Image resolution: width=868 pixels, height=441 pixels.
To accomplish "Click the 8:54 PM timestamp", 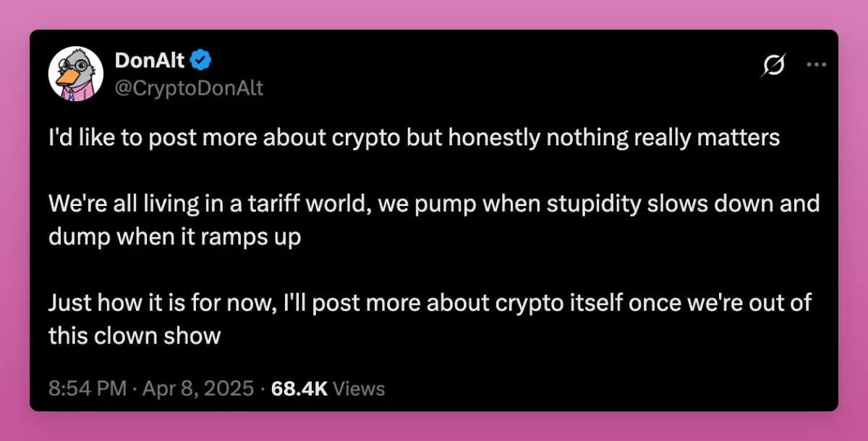I will point(88,389).
